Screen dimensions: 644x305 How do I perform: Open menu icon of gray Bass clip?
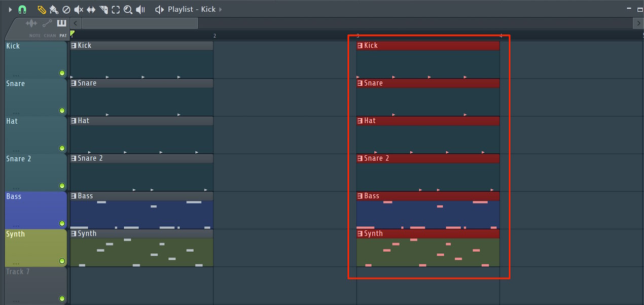click(74, 195)
